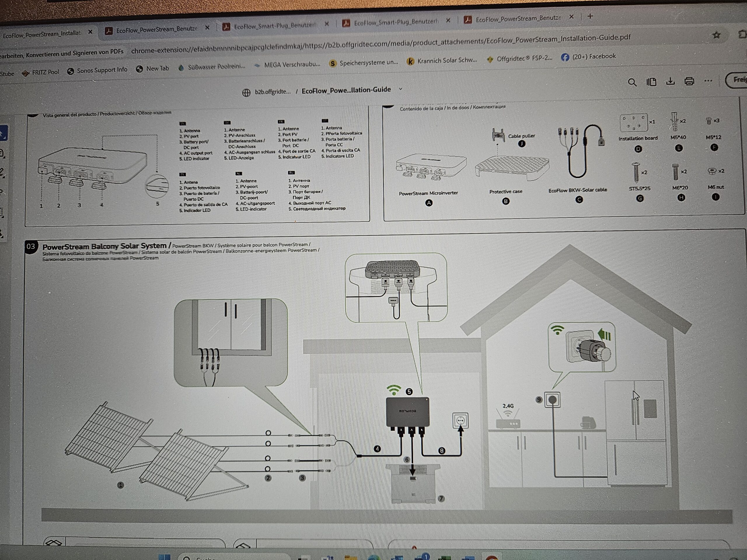
Task: Open Krannich Solar Schw... bookmark
Action: pyautogui.click(x=442, y=61)
